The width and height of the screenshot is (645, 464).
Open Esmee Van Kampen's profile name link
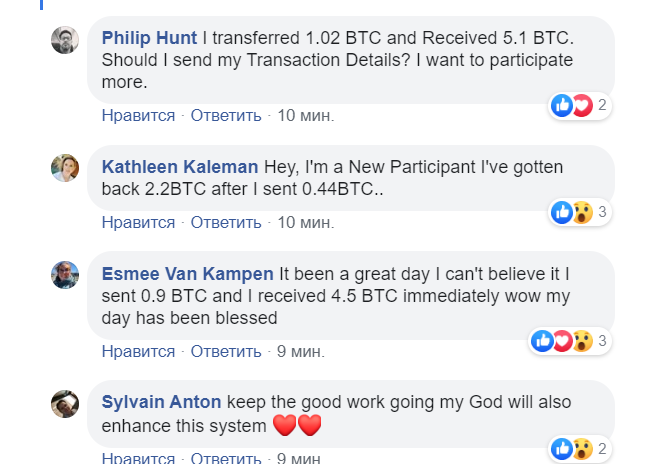point(188,273)
